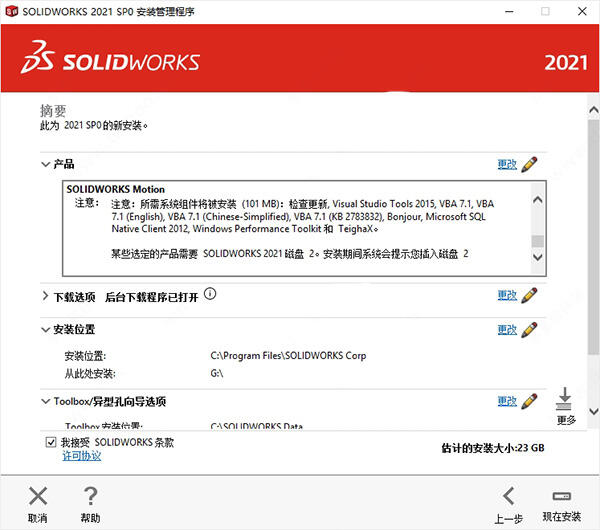Open 帮助 question mark icon
600x530 pixels.
click(x=90, y=496)
